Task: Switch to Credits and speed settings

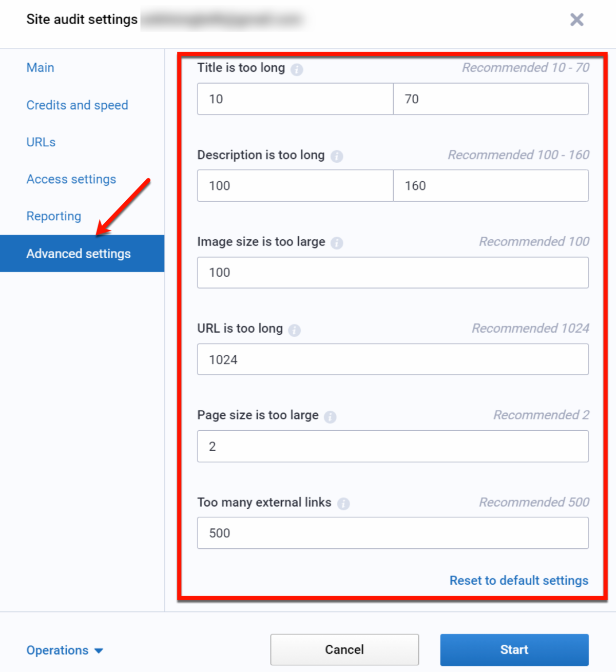Action: (x=77, y=105)
